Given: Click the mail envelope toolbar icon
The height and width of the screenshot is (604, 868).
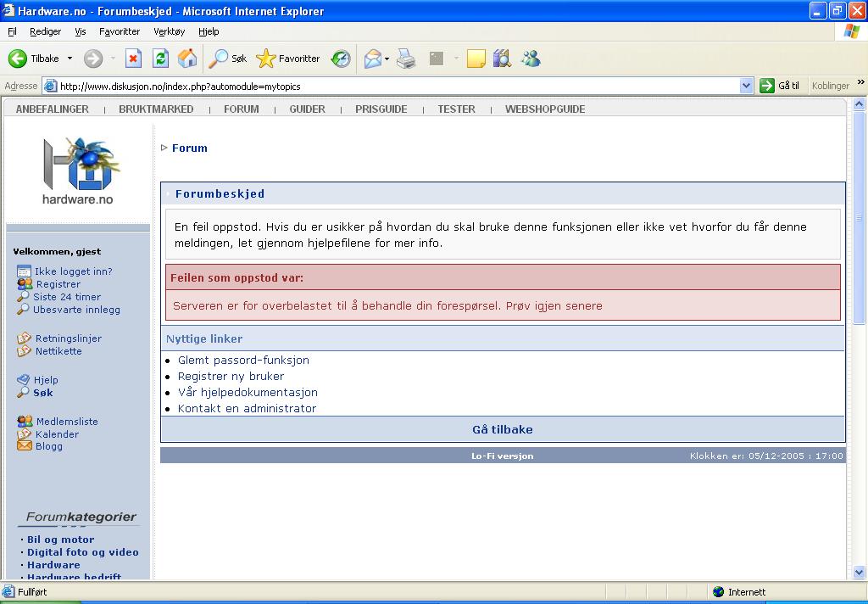Looking at the screenshot, I should coord(373,59).
